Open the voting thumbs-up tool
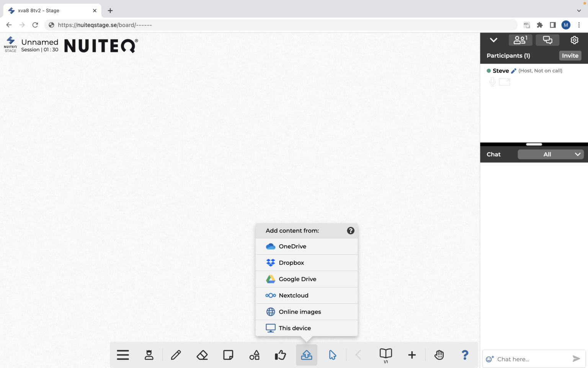This screenshot has width=588, height=368. click(280, 355)
